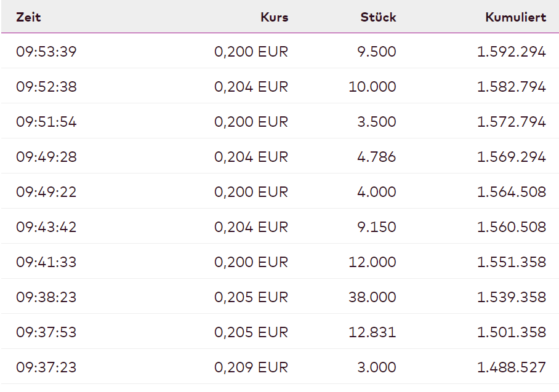The width and height of the screenshot is (559, 392).
Task: Click the 09:51:54 timestamp cell
Action: click(x=46, y=122)
